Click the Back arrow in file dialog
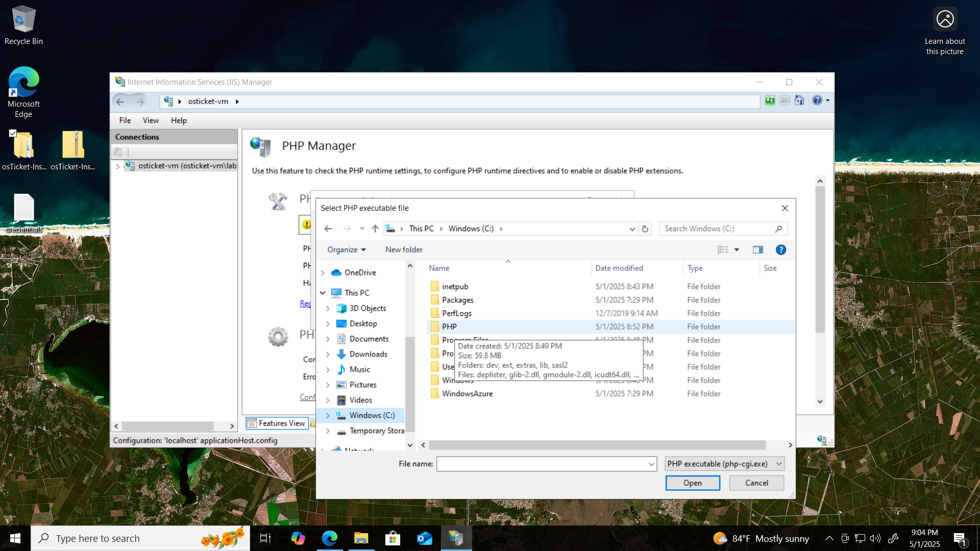Image resolution: width=980 pixels, height=551 pixels. (328, 229)
